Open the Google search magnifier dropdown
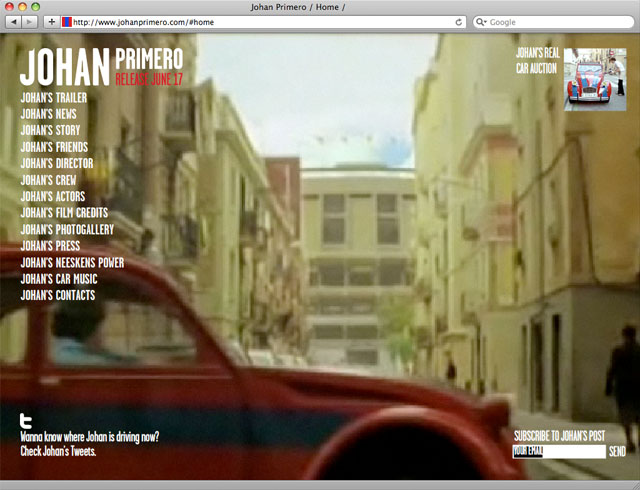 pos(481,22)
